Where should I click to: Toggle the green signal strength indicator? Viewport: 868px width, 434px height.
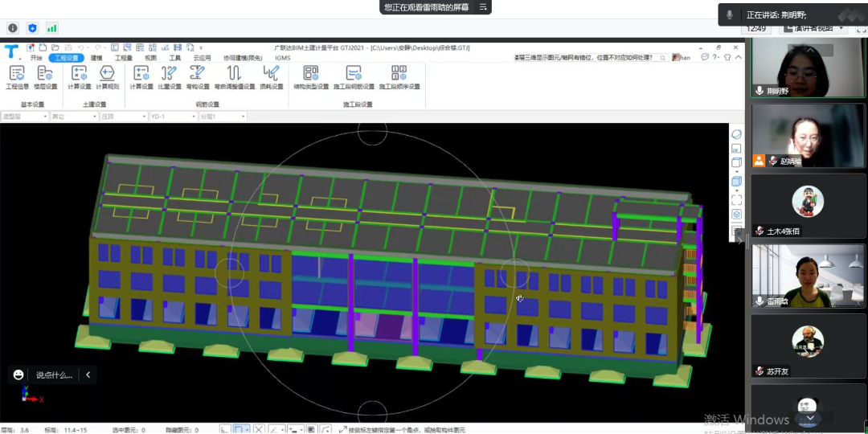[52, 28]
